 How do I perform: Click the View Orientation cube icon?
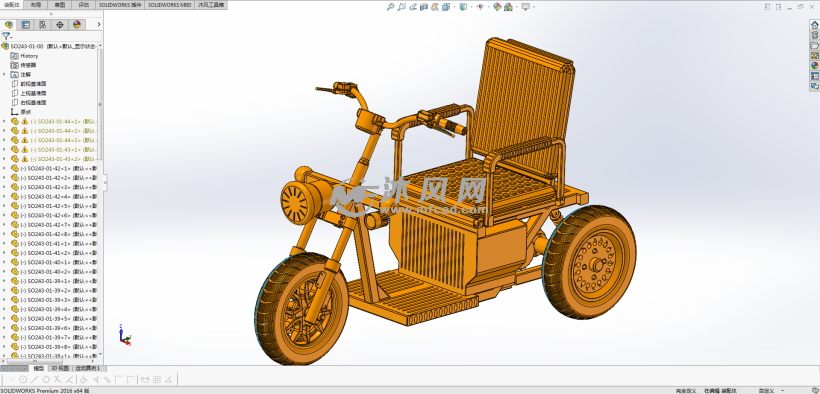[445, 7]
